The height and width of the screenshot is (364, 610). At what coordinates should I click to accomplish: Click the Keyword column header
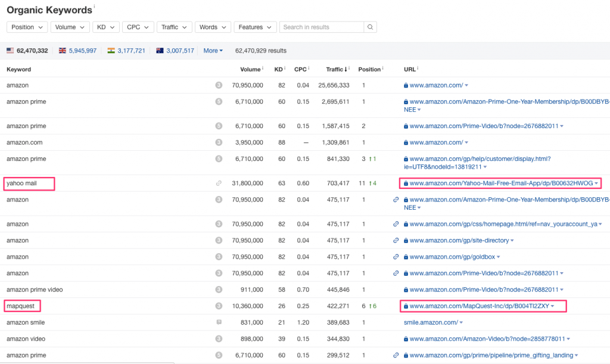point(18,69)
